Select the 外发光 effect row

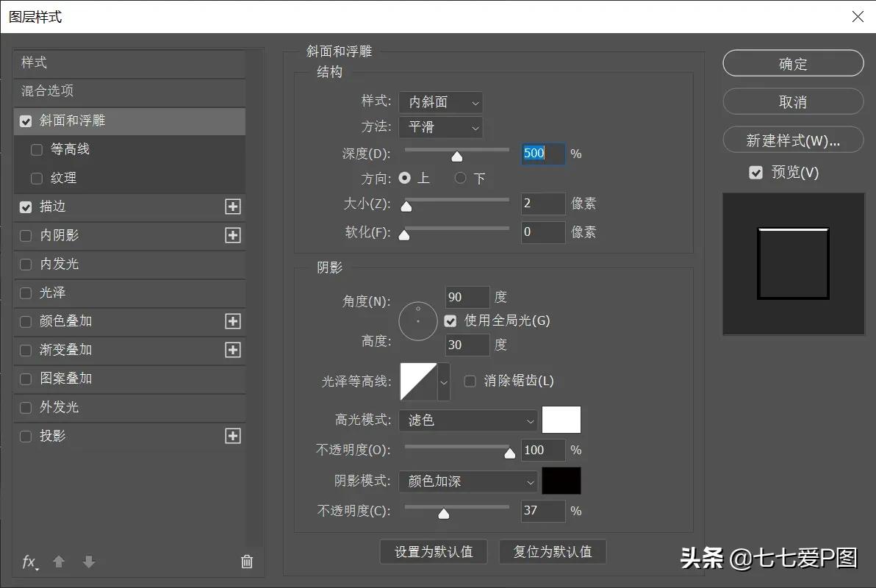click(129, 407)
